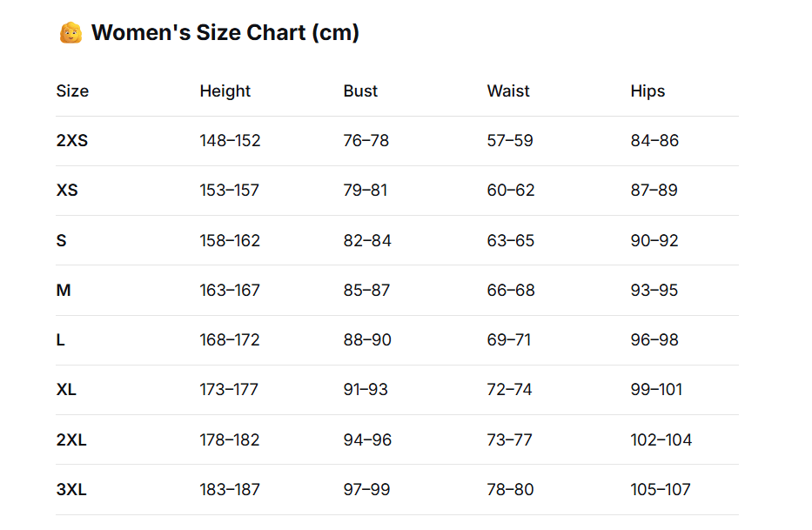The width and height of the screenshot is (812, 530).
Task: Click hips value 84–86
Action: tap(654, 141)
